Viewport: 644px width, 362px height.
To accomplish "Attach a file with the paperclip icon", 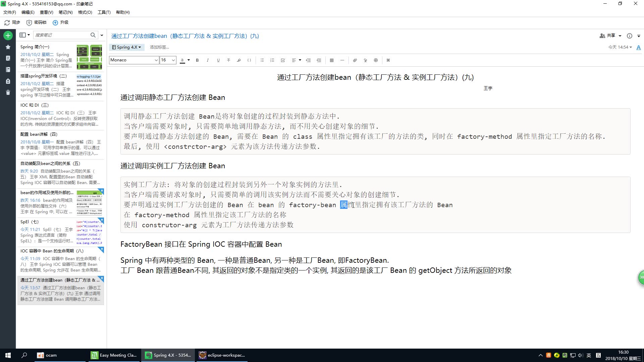I will coord(355,60).
